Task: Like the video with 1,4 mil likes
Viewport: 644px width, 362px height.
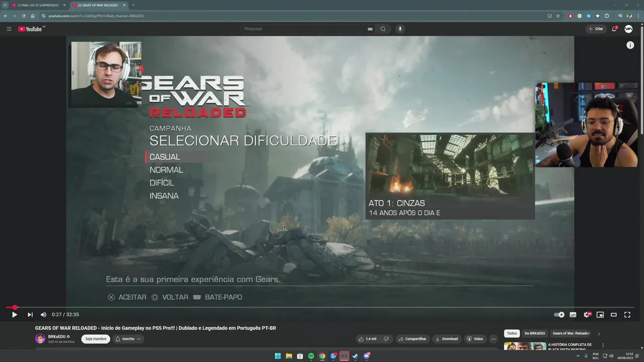Action: [368, 339]
